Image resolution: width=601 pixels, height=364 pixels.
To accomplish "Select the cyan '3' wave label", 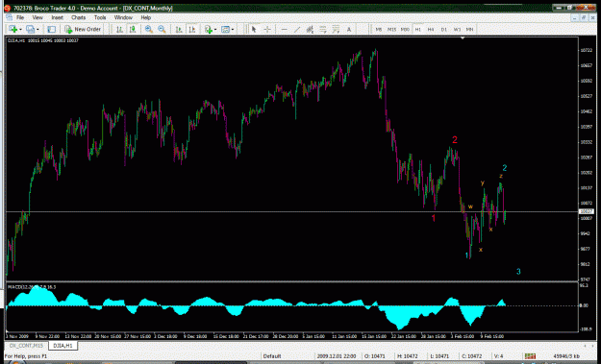I will 518,272.
